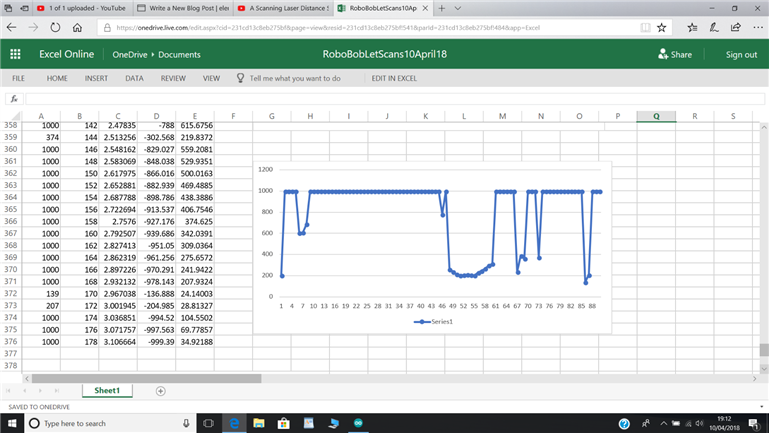Open a new browser tab
This screenshot has width=769, height=433.
[441, 8]
